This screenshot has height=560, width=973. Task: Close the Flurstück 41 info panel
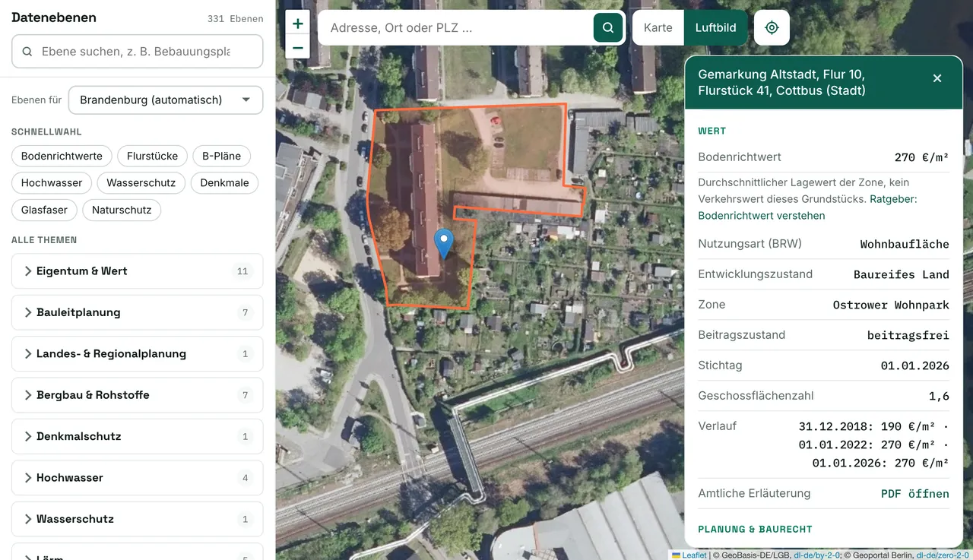(x=937, y=78)
